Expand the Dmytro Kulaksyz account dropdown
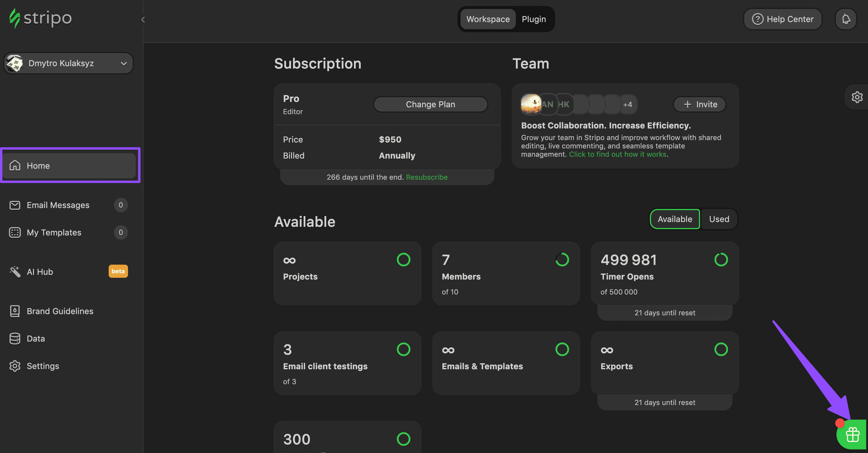 point(68,63)
